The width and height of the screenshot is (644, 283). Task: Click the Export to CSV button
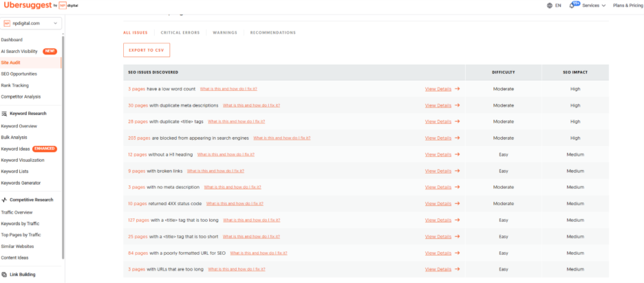(x=147, y=50)
